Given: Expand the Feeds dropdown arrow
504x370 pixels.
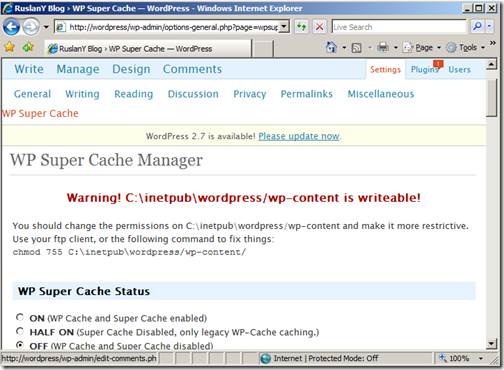Looking at the screenshot, I should click(x=370, y=48).
